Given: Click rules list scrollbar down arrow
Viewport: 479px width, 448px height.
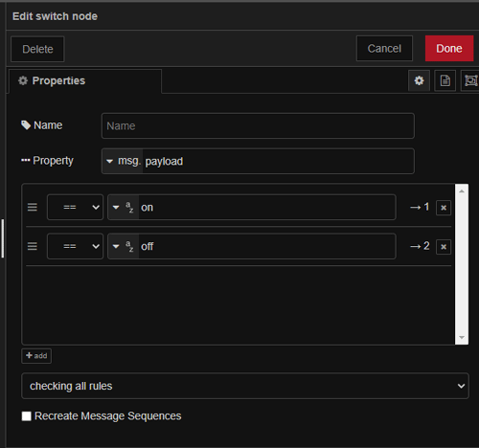Looking at the screenshot, I should tap(462, 337).
